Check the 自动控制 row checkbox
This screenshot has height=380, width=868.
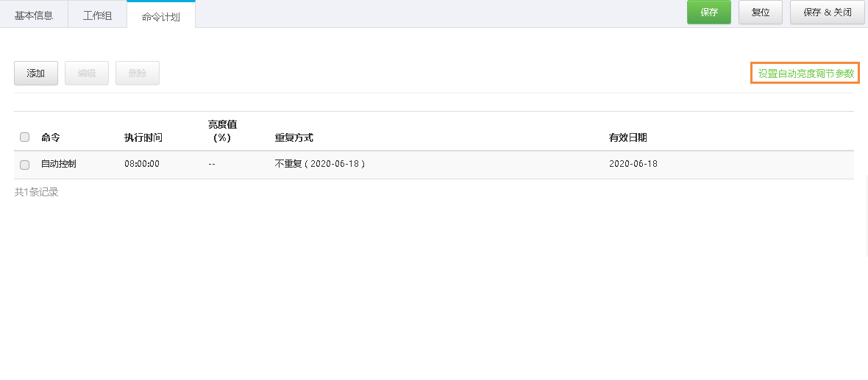pos(24,165)
